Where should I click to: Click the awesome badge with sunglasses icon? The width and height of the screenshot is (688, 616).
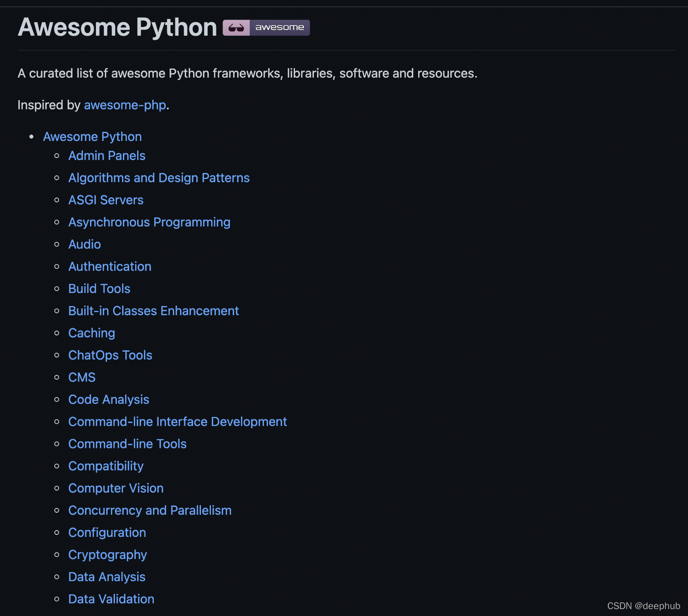(x=266, y=28)
